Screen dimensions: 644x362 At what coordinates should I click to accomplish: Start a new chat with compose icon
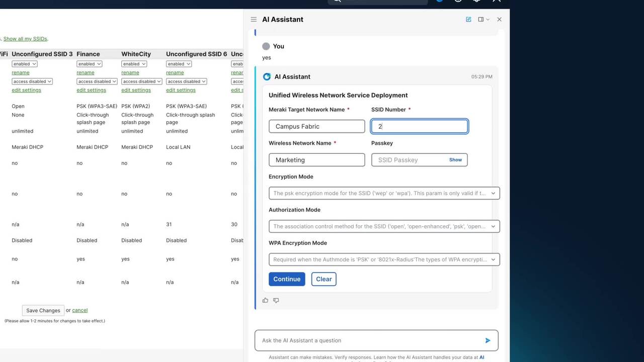(468, 20)
